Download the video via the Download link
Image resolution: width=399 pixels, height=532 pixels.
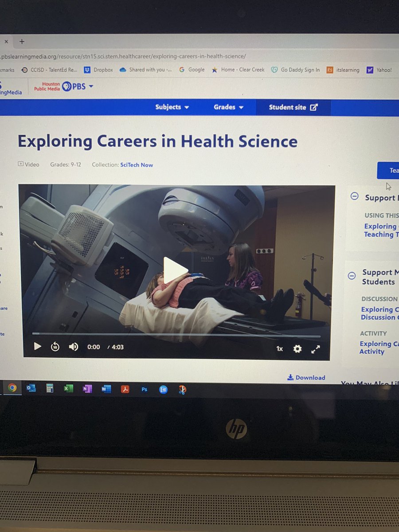click(306, 377)
